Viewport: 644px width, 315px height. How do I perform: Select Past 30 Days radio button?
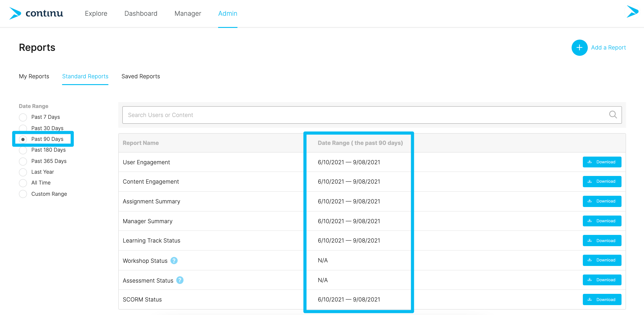point(23,128)
